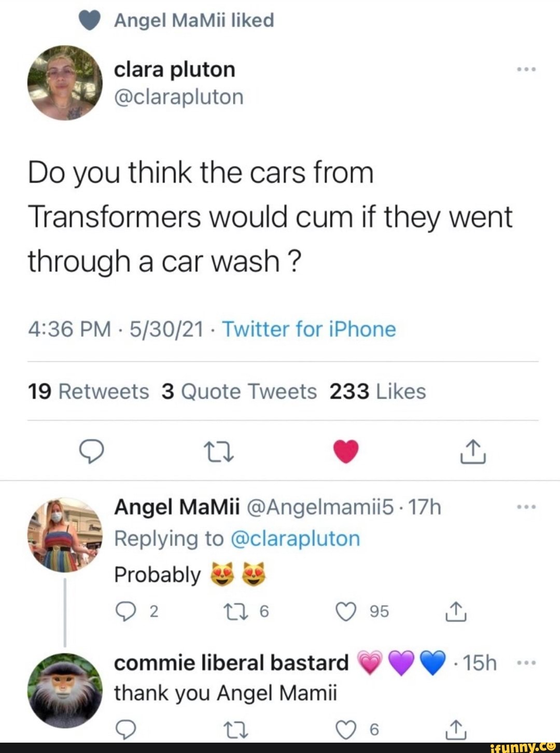The image size is (560, 753).
Task: Click the reply icon under the bottom reply
Action: coord(127,729)
